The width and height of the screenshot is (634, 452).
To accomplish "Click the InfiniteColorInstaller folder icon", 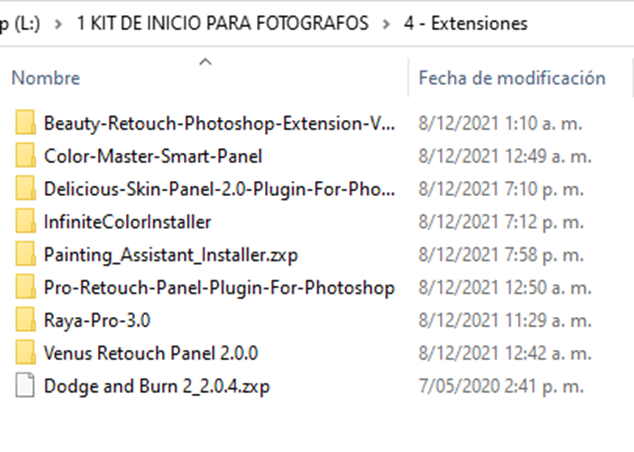I will pyautogui.click(x=25, y=221).
